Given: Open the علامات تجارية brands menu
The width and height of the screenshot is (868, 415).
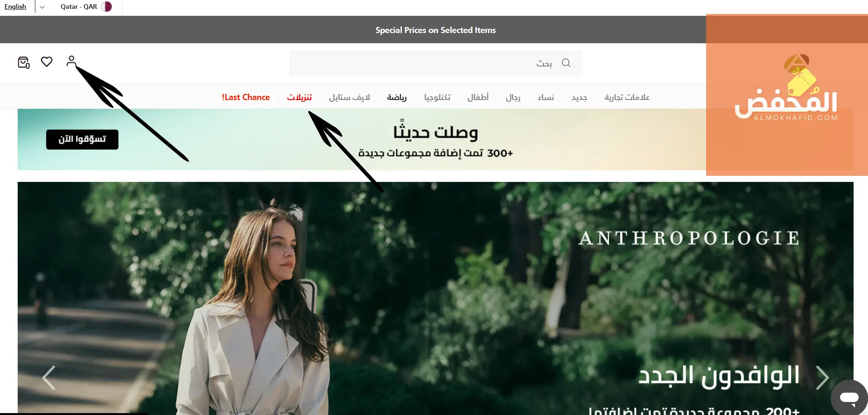Looking at the screenshot, I should (x=627, y=97).
